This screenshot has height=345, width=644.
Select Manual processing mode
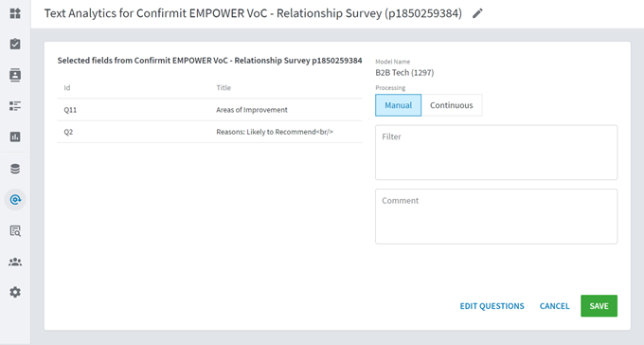398,105
